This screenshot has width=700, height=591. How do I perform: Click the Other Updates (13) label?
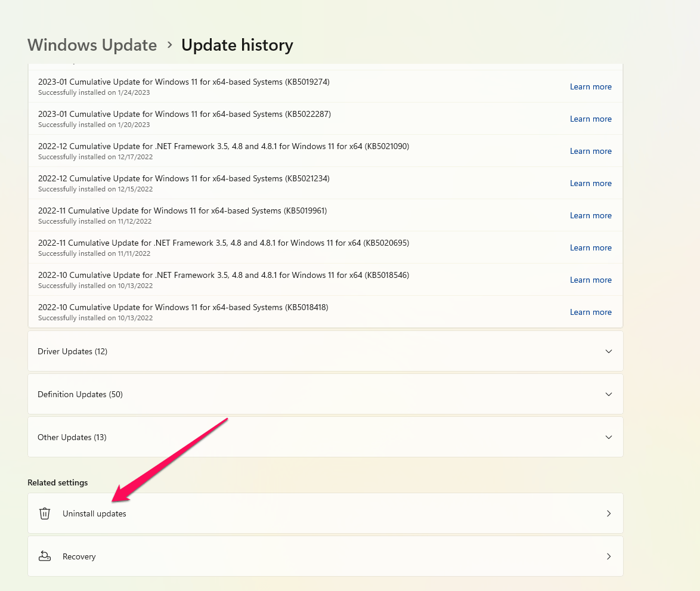pyautogui.click(x=72, y=437)
